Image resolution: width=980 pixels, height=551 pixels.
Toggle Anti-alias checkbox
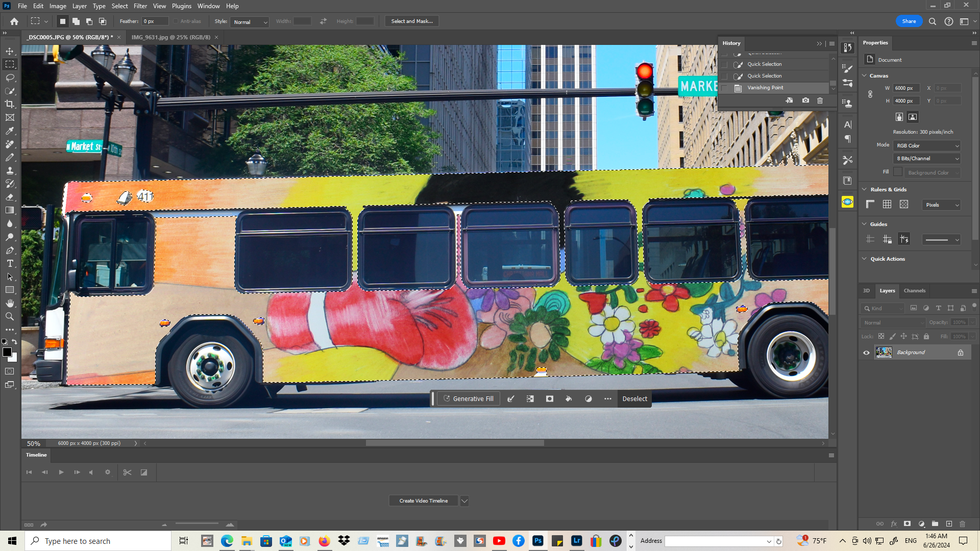pos(176,21)
